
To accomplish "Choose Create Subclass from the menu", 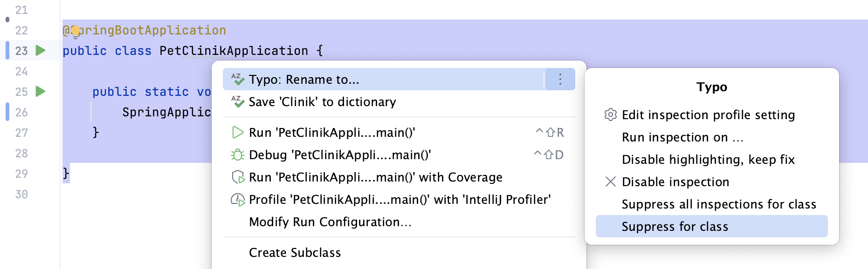I will point(399,253).
